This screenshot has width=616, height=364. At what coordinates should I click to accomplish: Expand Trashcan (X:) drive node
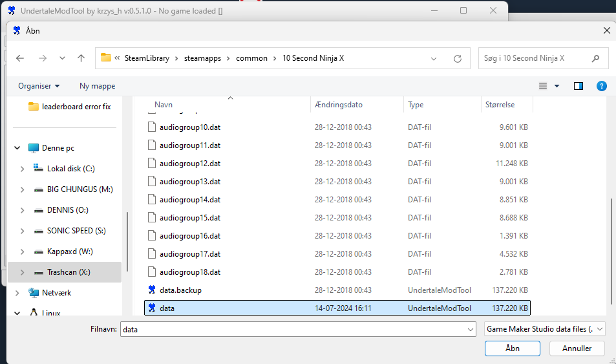23,272
